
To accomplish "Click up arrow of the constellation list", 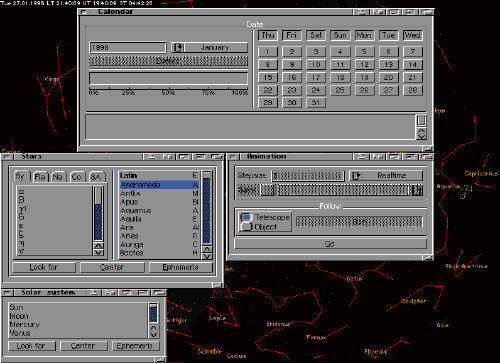I will point(207,249).
